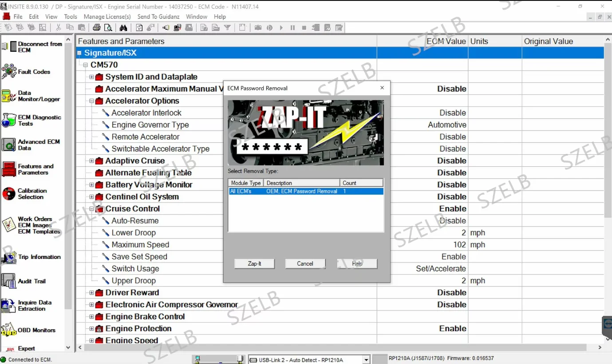Image resolution: width=612 pixels, height=364 pixels.
Task: Click the camera snapshot toolbar icon
Action: [258, 27]
